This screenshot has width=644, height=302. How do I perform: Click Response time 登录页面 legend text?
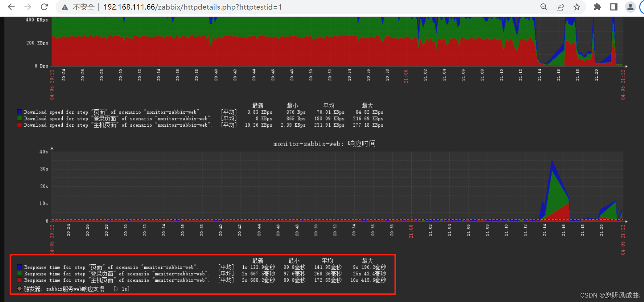click(117, 274)
